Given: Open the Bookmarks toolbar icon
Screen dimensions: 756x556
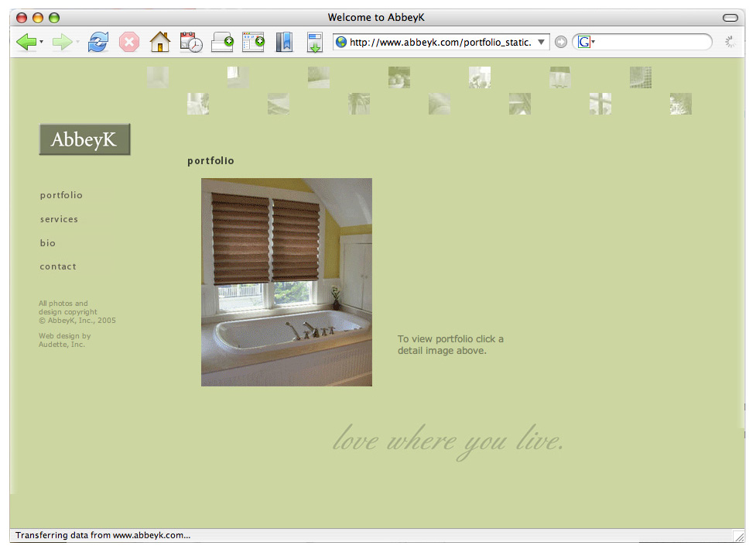Looking at the screenshot, I should coord(284,43).
